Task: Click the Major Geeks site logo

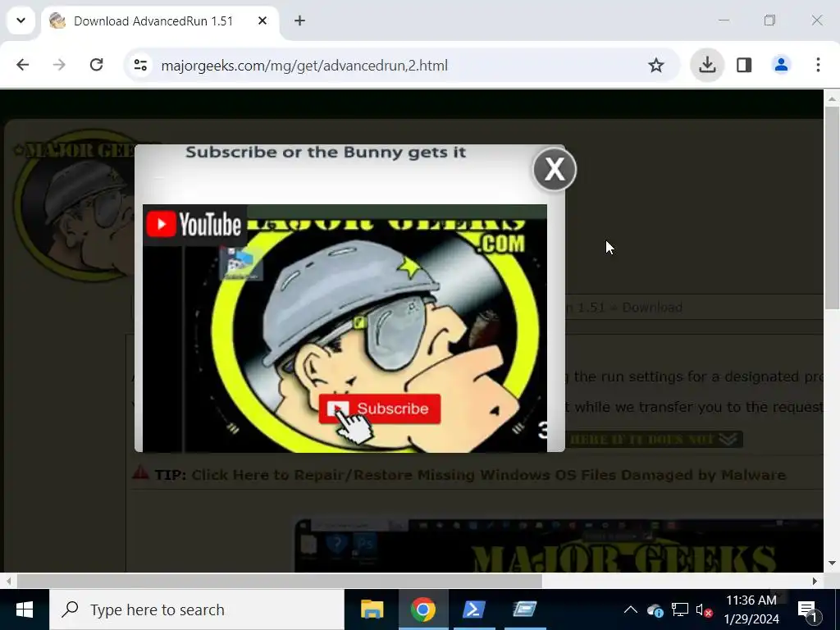Action: pos(75,206)
